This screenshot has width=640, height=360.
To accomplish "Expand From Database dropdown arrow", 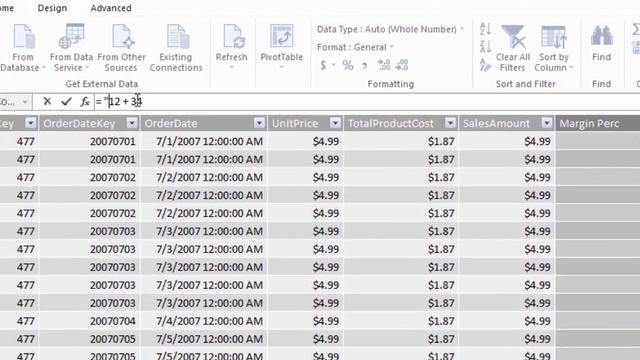I will click(x=44, y=68).
